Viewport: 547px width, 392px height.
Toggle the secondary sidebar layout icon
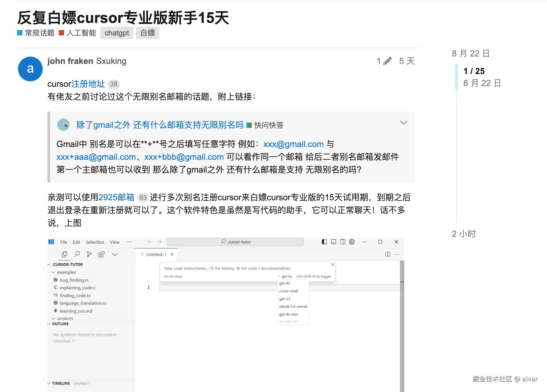[343, 242]
